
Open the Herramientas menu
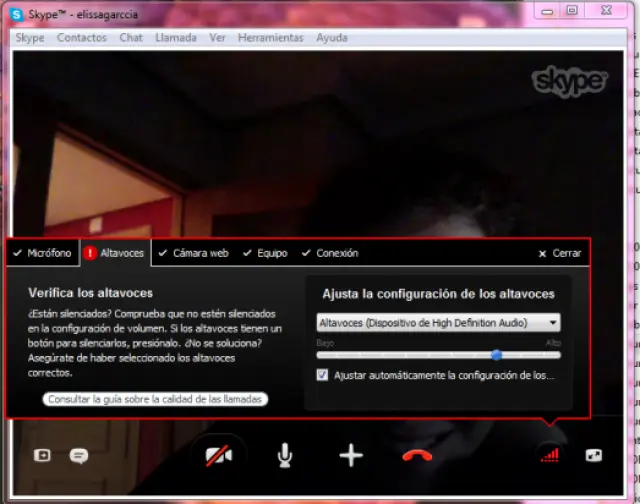271,38
